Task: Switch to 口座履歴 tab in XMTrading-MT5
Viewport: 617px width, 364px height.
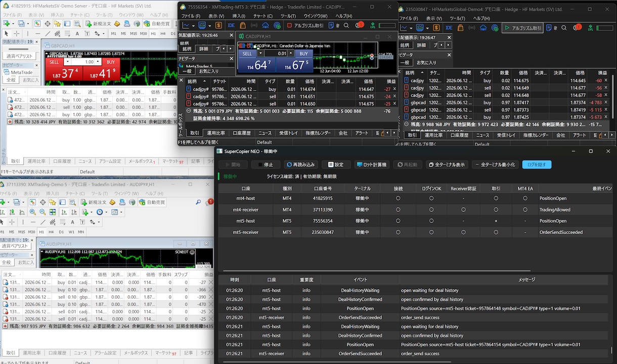Action: pos(242,133)
